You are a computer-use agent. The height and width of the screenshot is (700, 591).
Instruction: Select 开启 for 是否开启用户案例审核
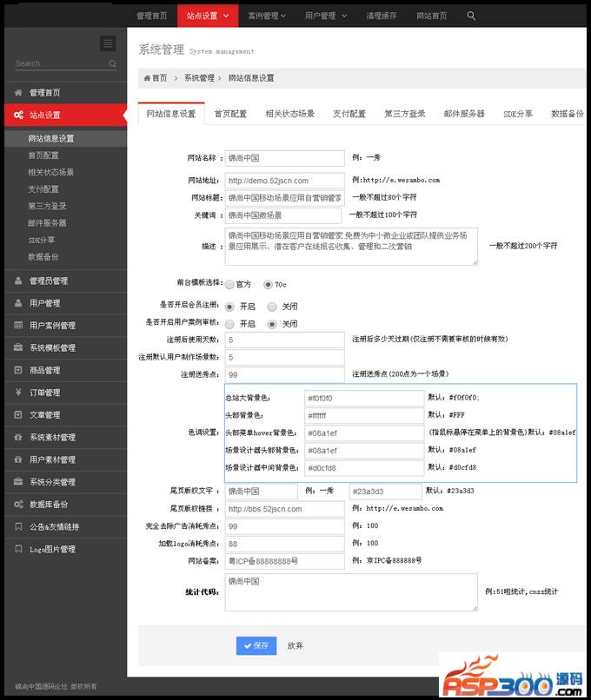tap(229, 324)
